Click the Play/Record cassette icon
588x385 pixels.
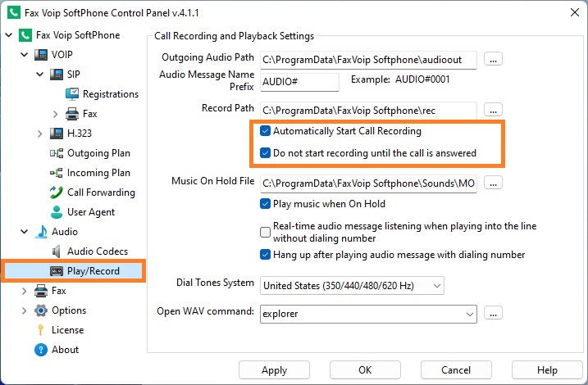[57, 271]
